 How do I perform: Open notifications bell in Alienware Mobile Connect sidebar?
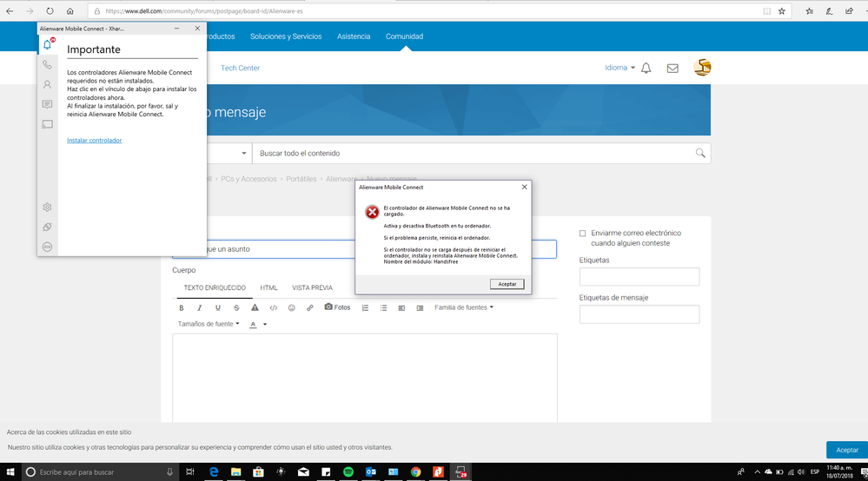coord(48,45)
